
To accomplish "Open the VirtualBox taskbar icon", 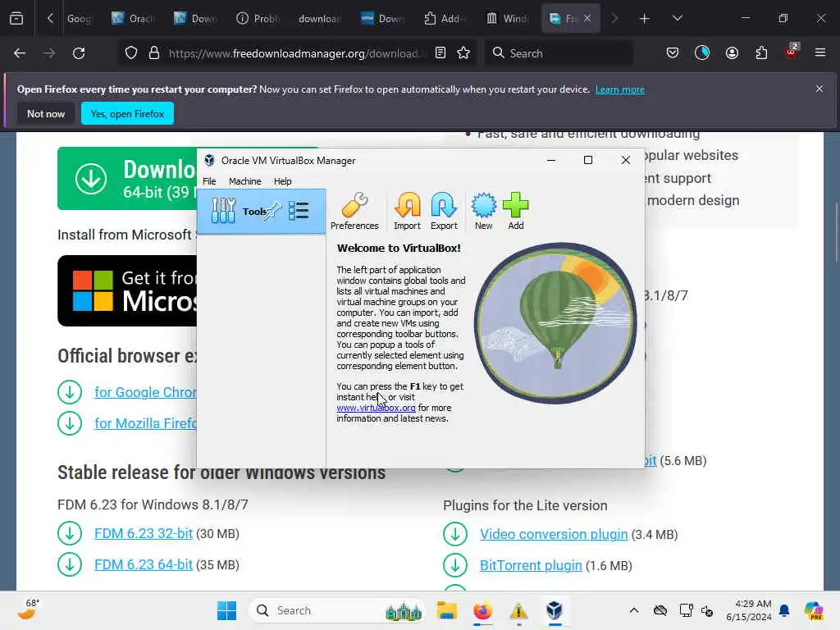I will pyautogui.click(x=555, y=610).
